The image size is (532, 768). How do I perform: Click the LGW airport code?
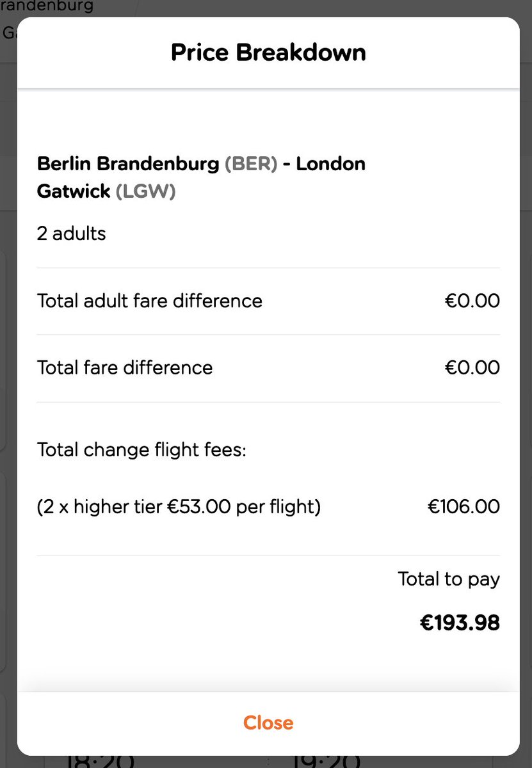145,191
